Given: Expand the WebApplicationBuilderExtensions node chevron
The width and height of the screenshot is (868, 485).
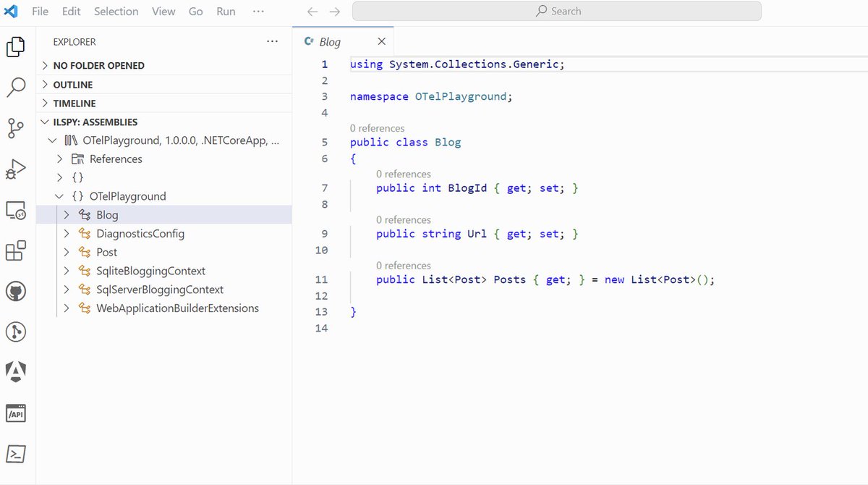Looking at the screenshot, I should pyautogui.click(x=66, y=308).
